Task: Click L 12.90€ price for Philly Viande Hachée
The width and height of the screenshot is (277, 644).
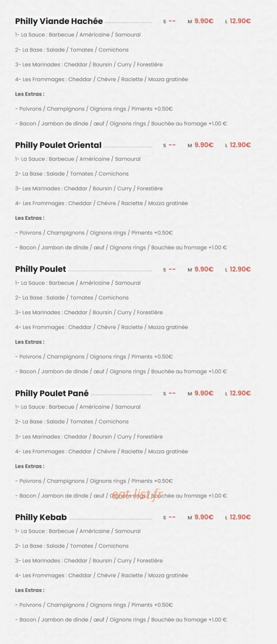Action: pos(238,21)
